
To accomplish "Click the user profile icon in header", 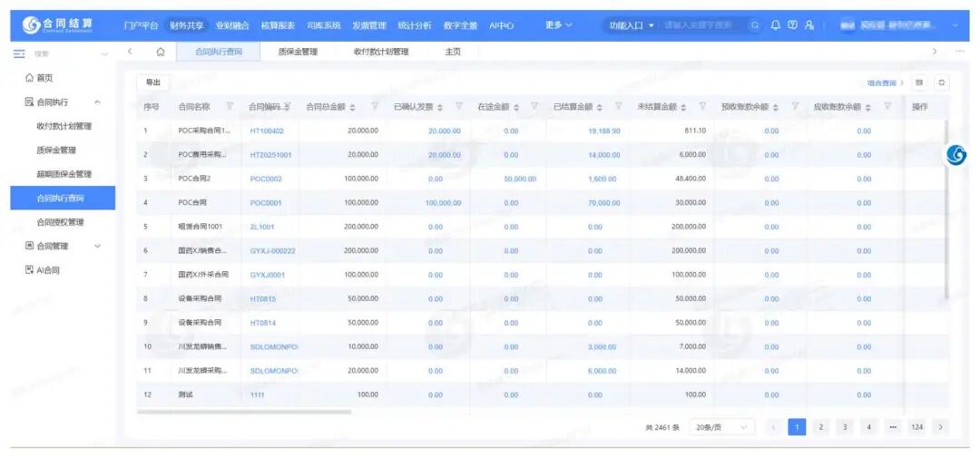I will coord(808,25).
